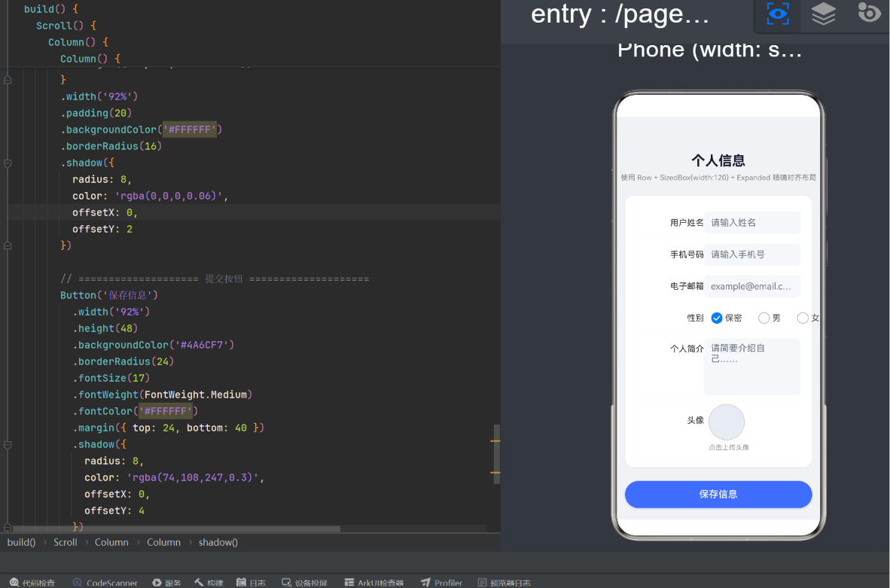Click the 请输入姓名 input field
This screenshot has height=588, width=890.
click(752, 223)
